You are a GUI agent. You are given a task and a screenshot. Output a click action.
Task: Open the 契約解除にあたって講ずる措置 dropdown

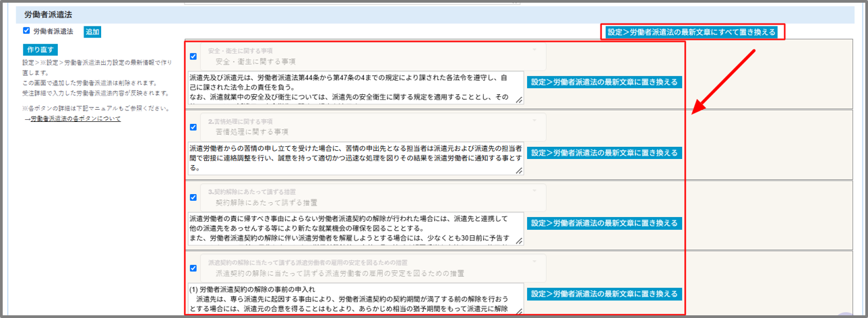tap(372, 197)
